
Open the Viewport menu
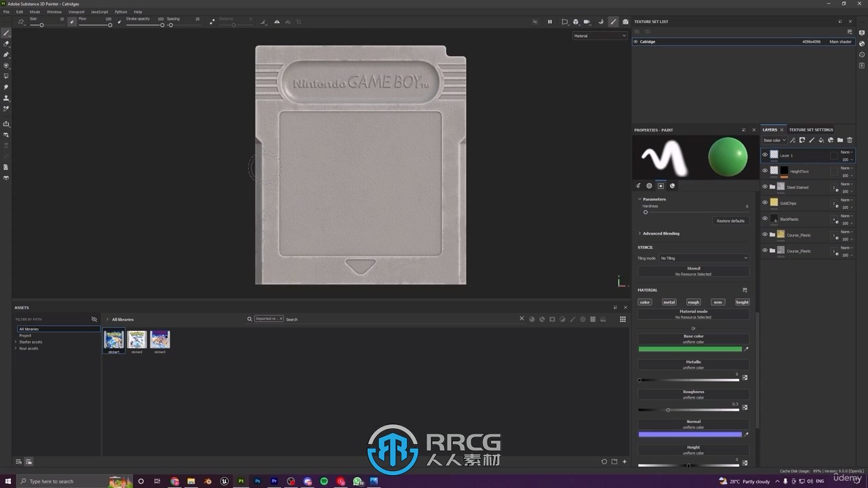pos(76,12)
